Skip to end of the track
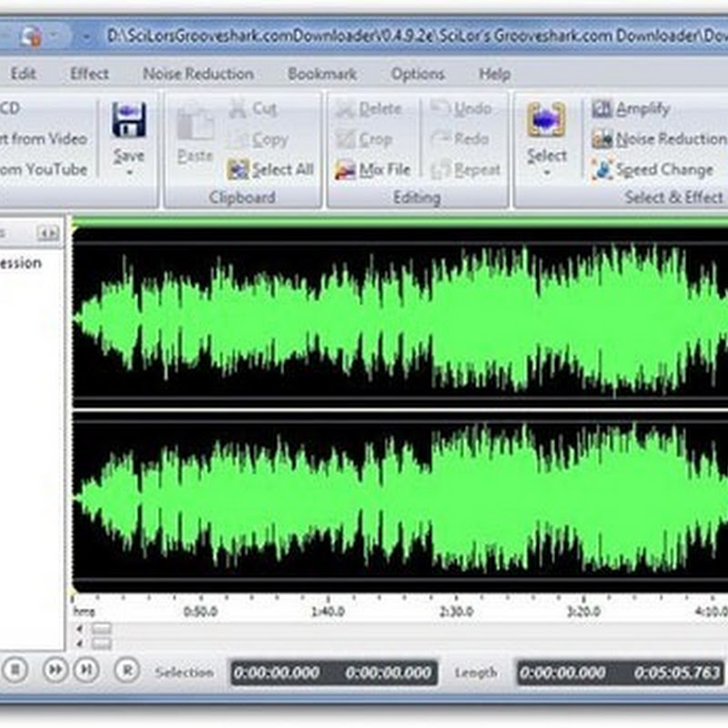728x728 pixels. (x=86, y=670)
